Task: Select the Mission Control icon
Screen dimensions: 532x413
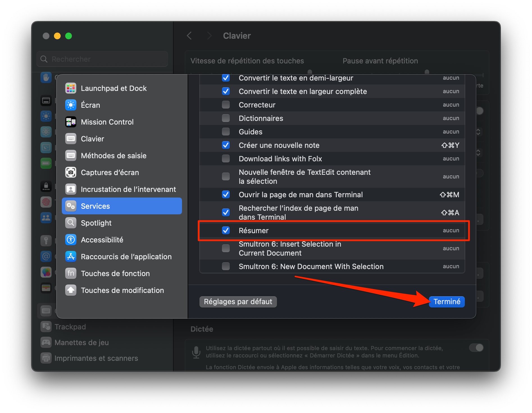Action: (71, 122)
